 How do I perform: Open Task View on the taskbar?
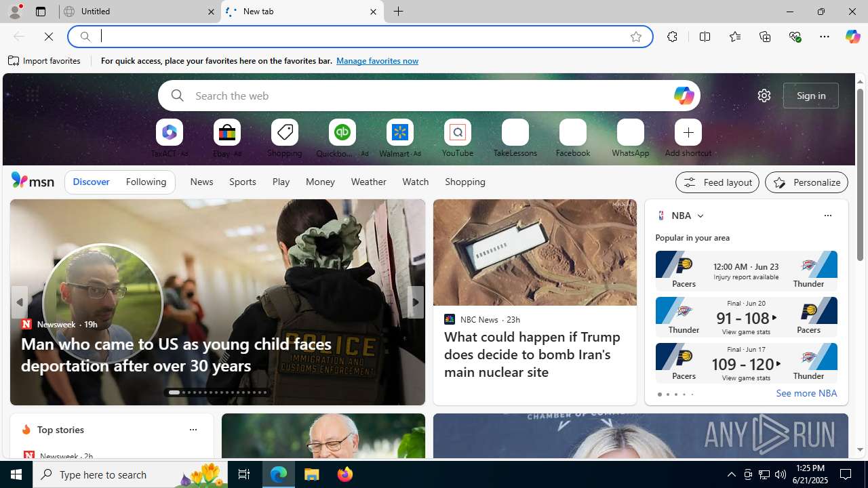tap(243, 474)
